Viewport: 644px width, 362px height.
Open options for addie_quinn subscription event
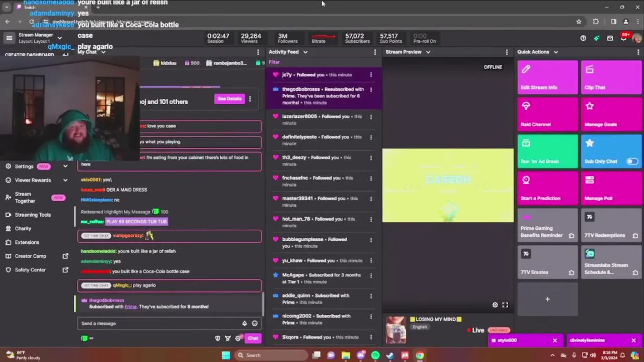[371, 296]
